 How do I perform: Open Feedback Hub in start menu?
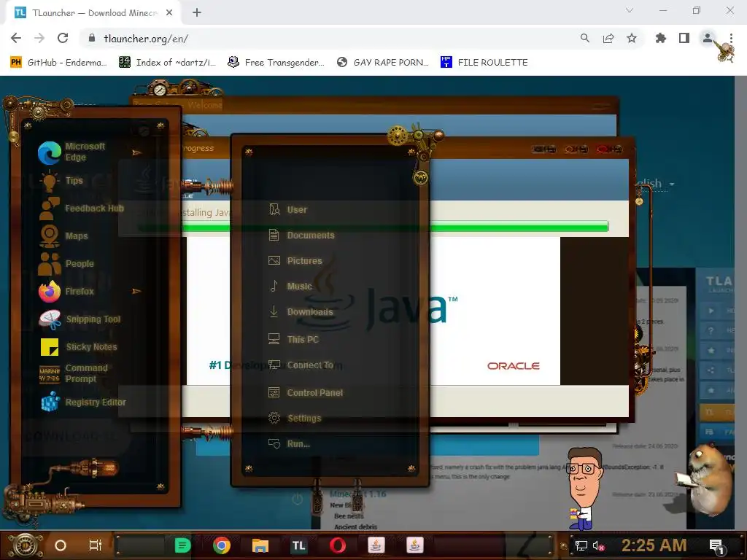point(81,209)
